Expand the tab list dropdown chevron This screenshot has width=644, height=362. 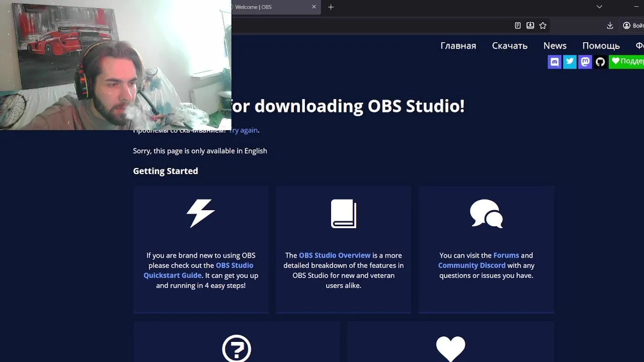[599, 7]
